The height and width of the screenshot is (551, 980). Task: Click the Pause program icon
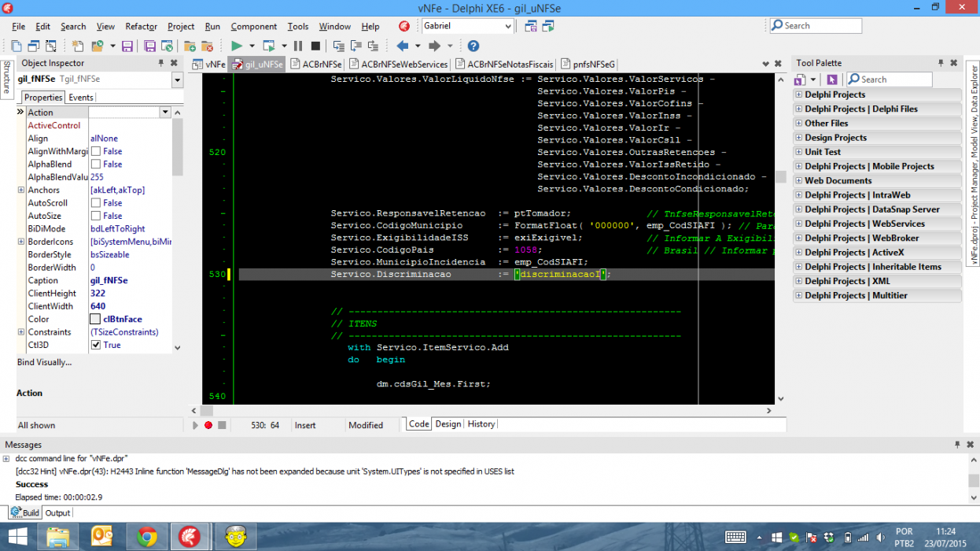pyautogui.click(x=298, y=46)
